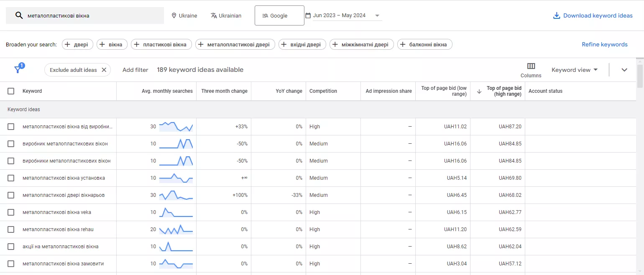This screenshot has width=644, height=275.
Task: Click the search magnifier icon
Action: (x=18, y=15)
